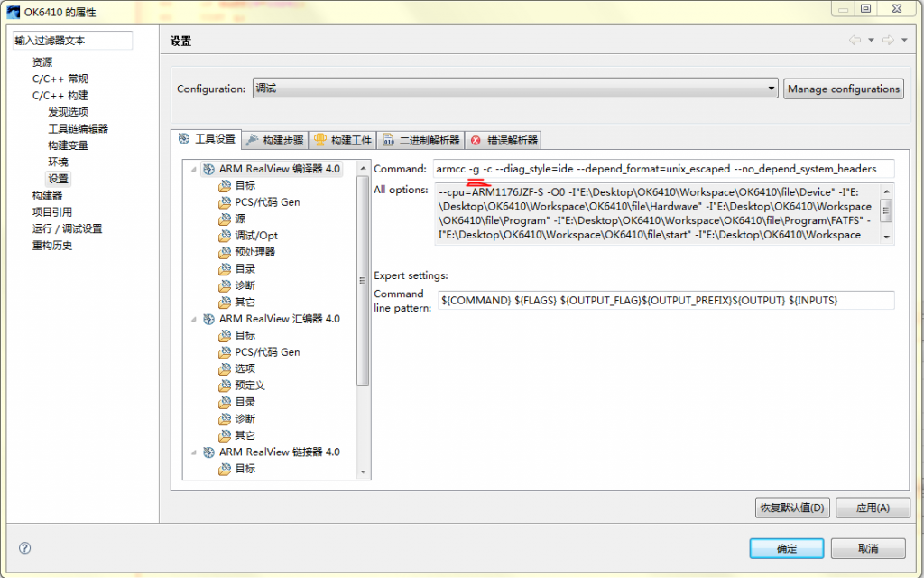Click the 恢复默认值(D) button
924x578 pixels.
pos(792,508)
